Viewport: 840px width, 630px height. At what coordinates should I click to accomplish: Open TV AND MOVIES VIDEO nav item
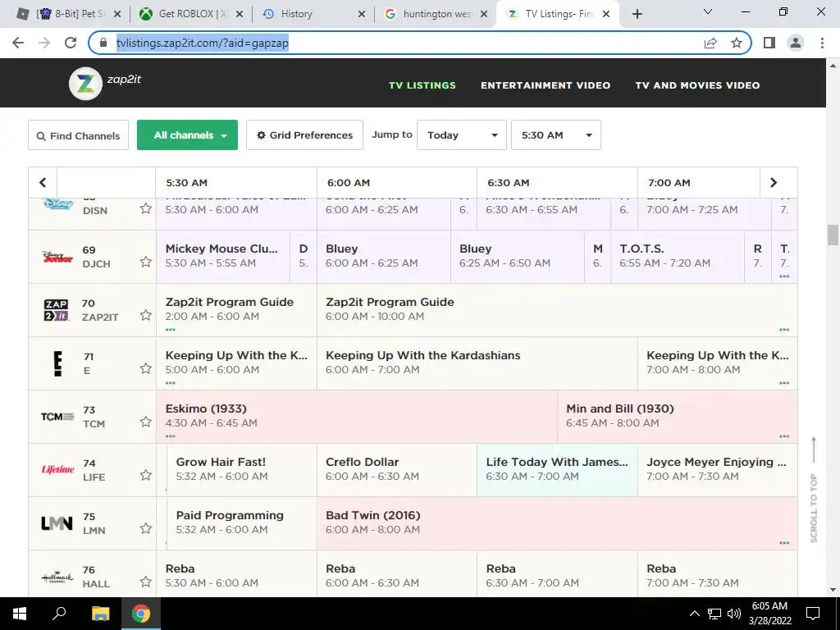pyautogui.click(x=697, y=85)
